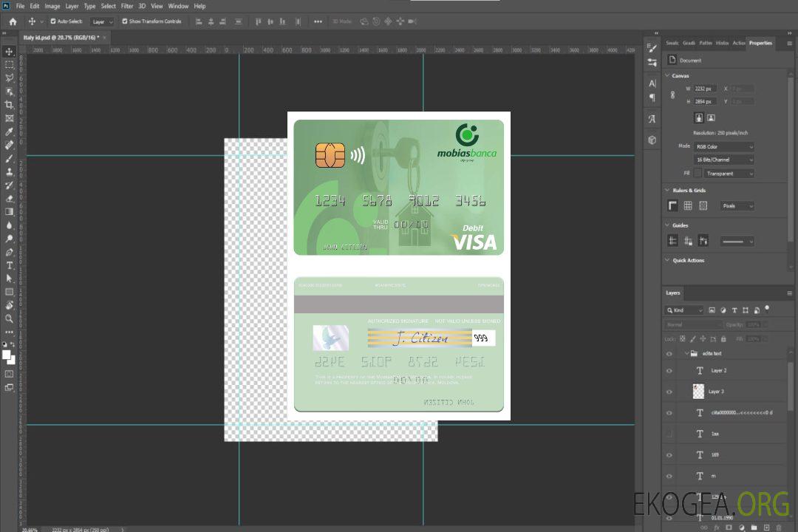This screenshot has width=798, height=532.
Task: Click the canvas height H field
Action: pos(705,101)
